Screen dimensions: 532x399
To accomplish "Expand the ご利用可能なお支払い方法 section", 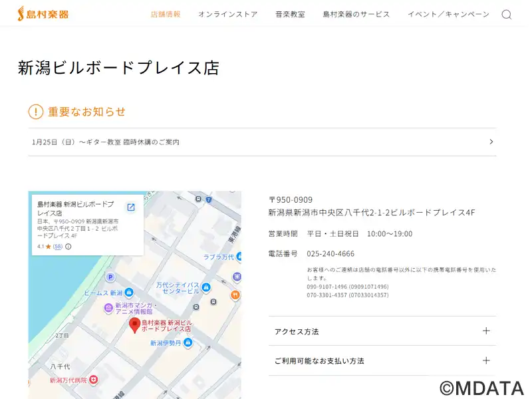I will (x=382, y=360).
